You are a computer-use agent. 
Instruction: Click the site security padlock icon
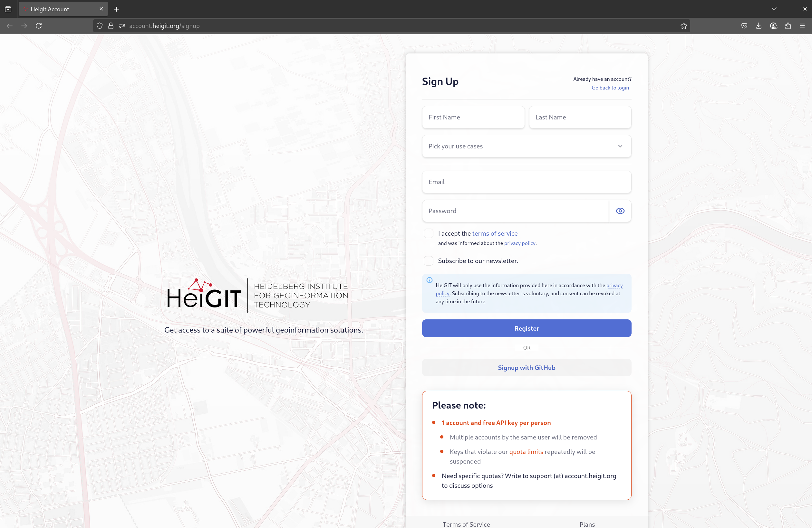[111, 26]
